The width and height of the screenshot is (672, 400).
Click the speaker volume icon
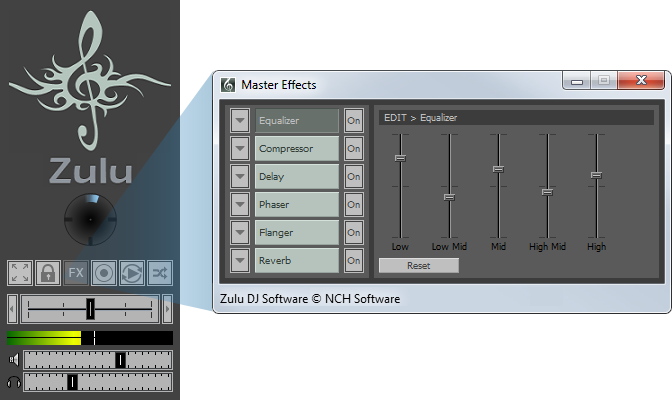pyautogui.click(x=14, y=359)
